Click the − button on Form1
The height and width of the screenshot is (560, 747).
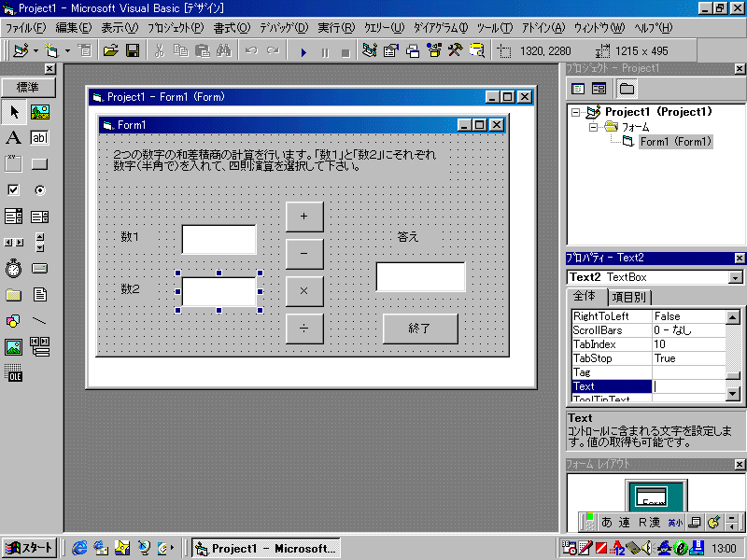[x=304, y=254]
